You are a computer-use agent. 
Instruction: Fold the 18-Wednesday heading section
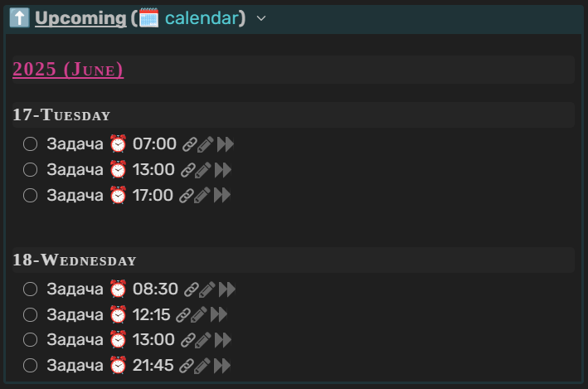pyautogui.click(x=75, y=260)
